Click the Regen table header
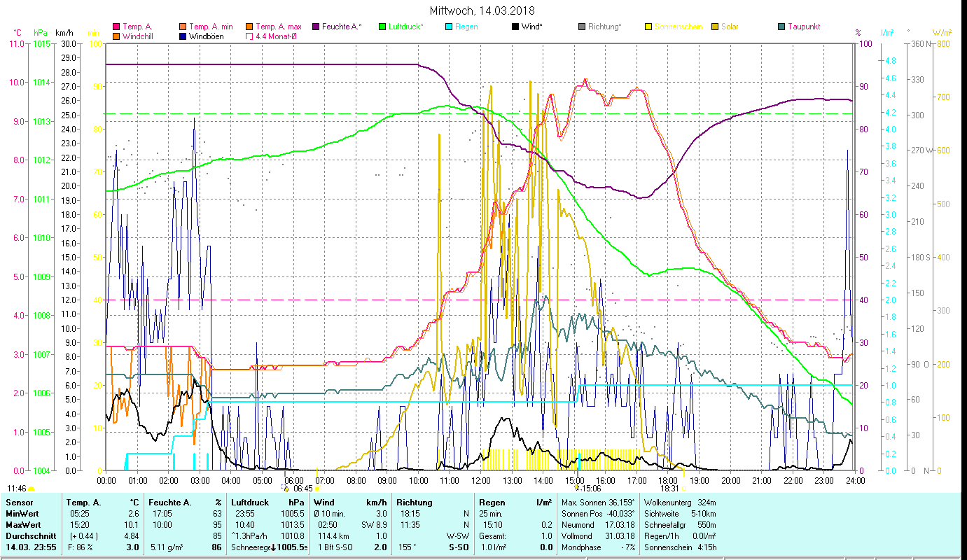The height and width of the screenshot is (560, 967). pos(492,503)
